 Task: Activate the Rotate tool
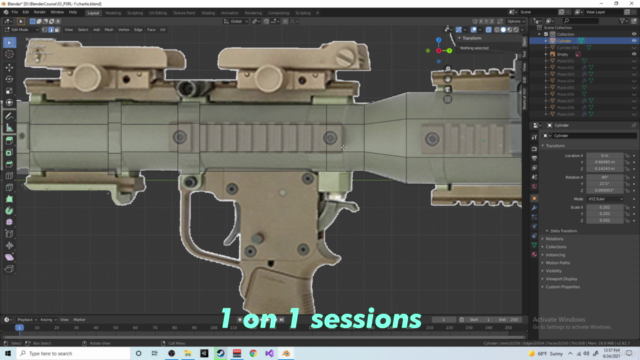click(x=9, y=79)
